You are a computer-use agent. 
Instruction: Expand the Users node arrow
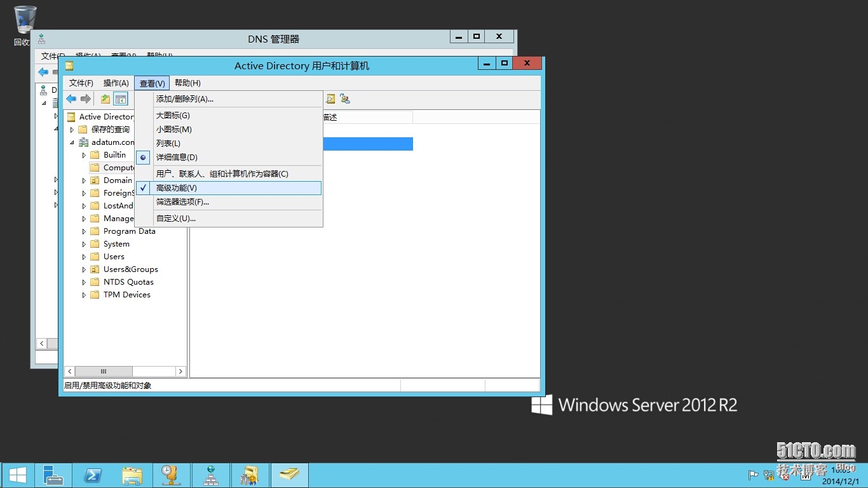coord(84,257)
